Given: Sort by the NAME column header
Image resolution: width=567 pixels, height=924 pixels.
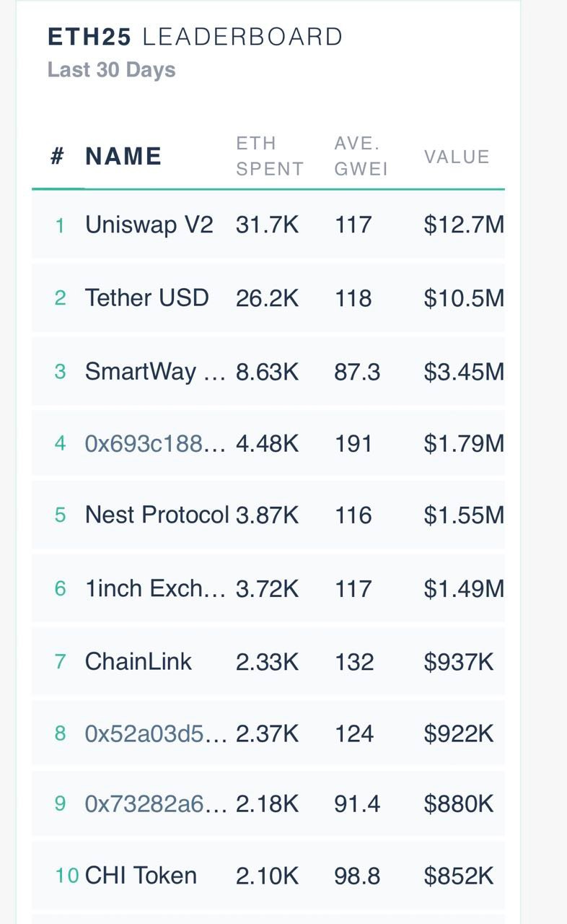Looking at the screenshot, I should pos(123,157).
